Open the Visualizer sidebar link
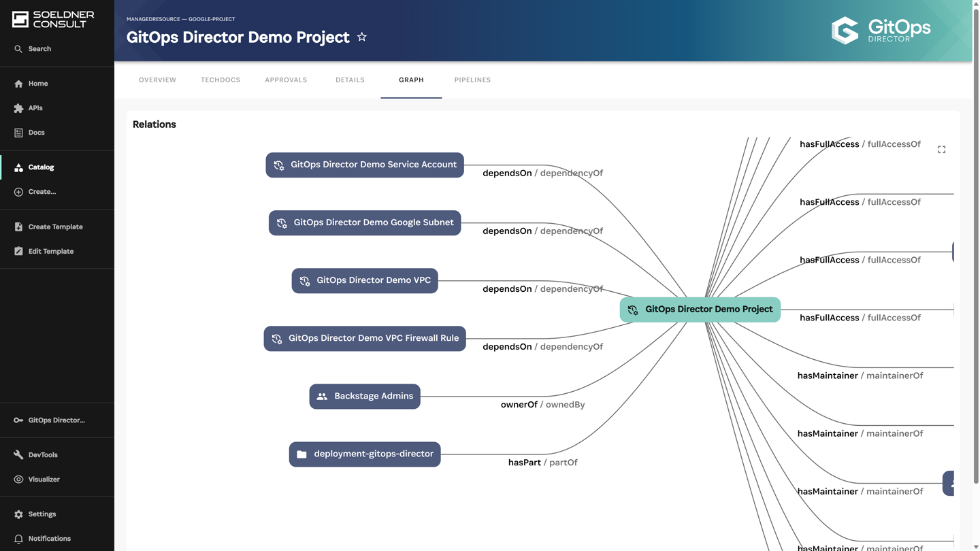The height and width of the screenshot is (551, 980). pos(57,480)
